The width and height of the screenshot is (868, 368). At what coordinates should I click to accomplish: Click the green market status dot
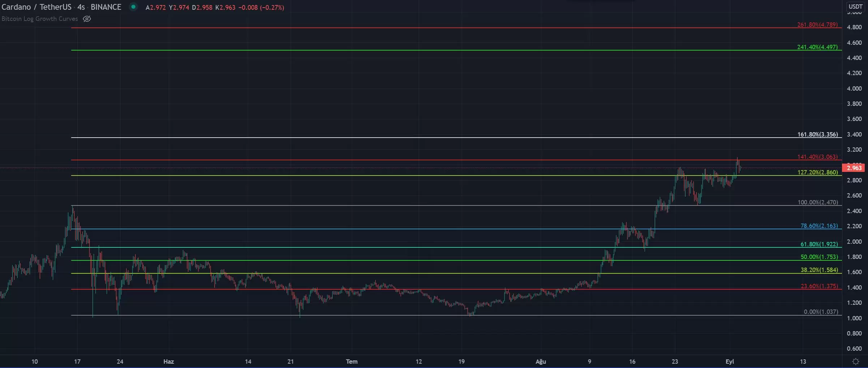coord(133,7)
